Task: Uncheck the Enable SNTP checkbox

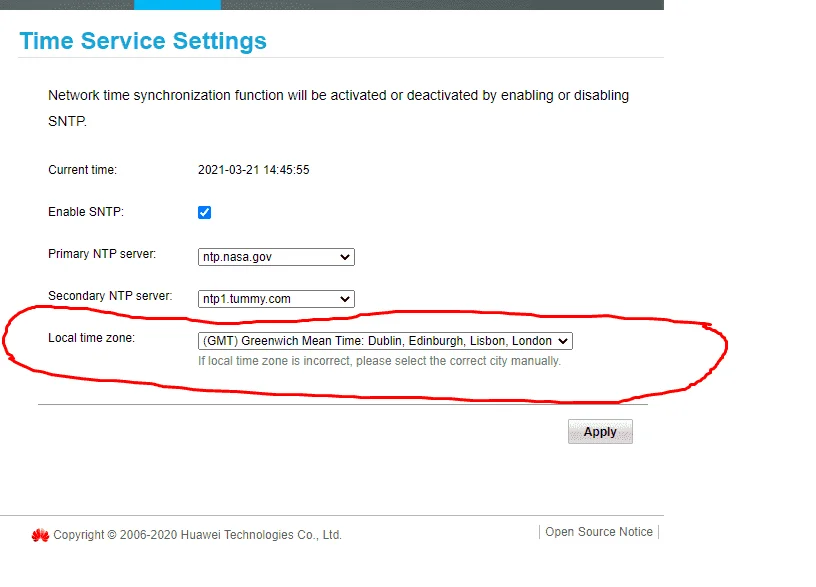Action: point(204,212)
